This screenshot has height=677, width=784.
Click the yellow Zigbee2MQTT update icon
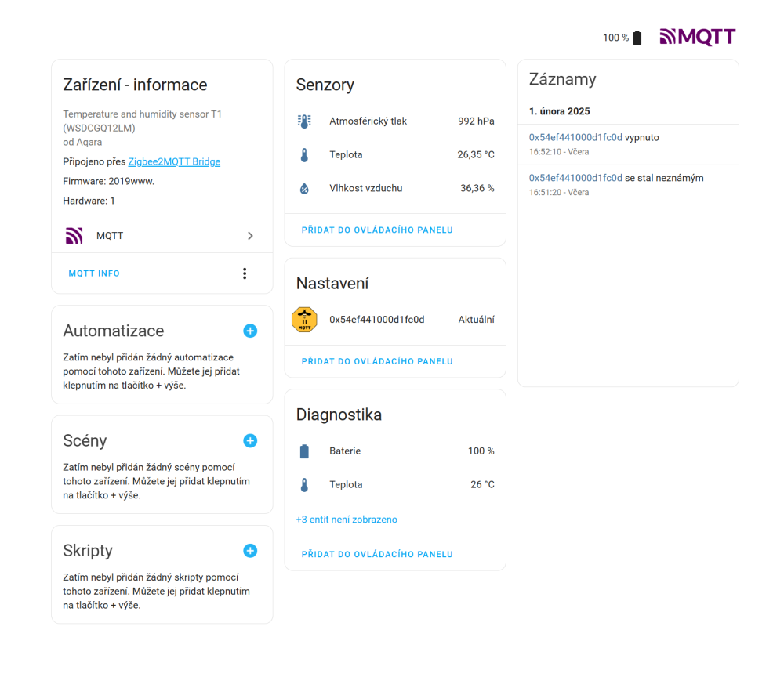304,320
